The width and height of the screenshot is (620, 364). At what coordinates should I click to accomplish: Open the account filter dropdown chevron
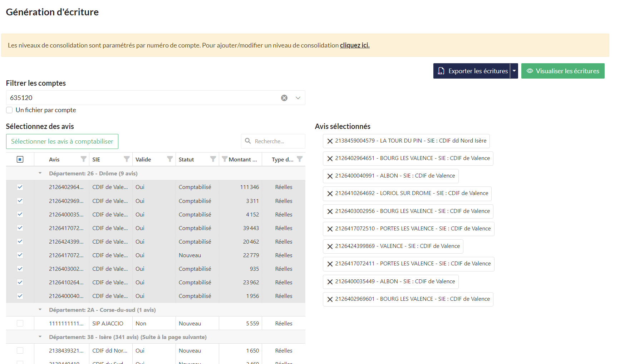(298, 98)
